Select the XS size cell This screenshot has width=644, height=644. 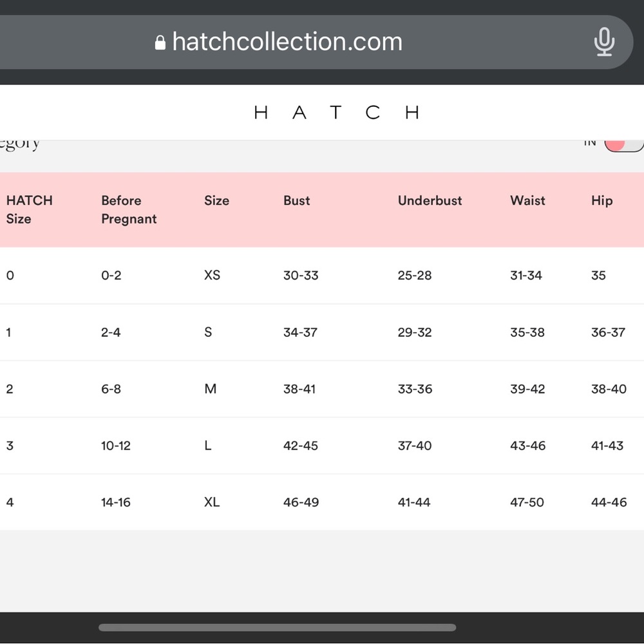pos(212,275)
